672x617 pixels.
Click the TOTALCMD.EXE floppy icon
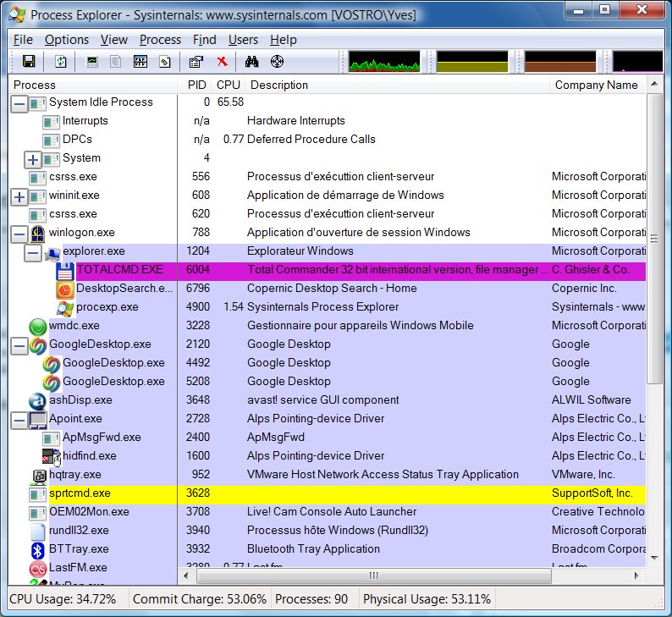click(64, 270)
